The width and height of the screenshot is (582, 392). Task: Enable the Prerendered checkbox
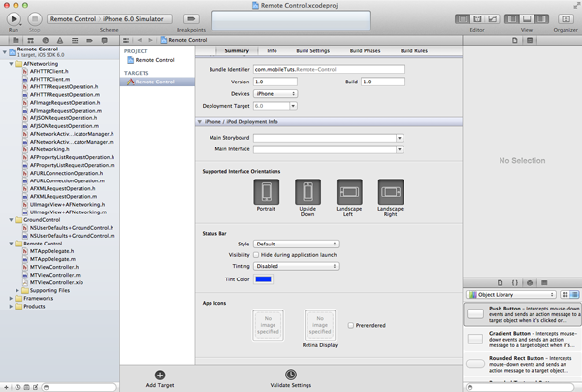pyautogui.click(x=351, y=326)
